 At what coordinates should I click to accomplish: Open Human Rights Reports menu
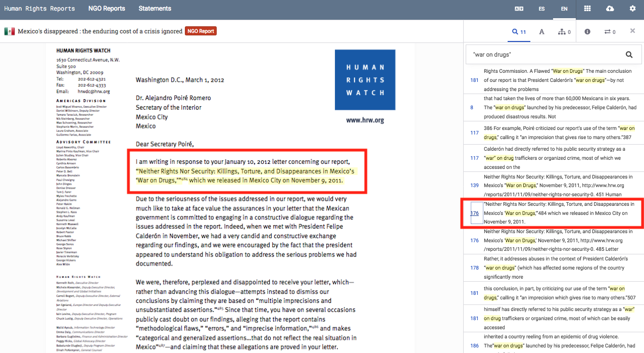tap(39, 9)
